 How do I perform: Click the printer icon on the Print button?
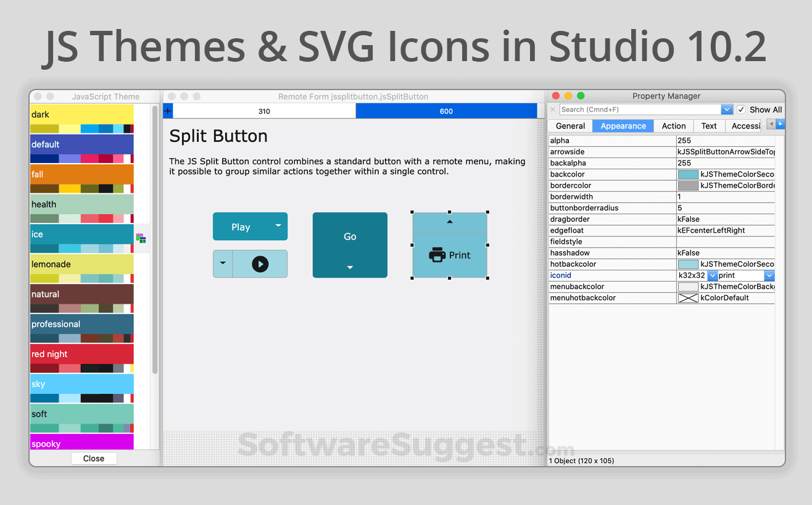coord(439,255)
